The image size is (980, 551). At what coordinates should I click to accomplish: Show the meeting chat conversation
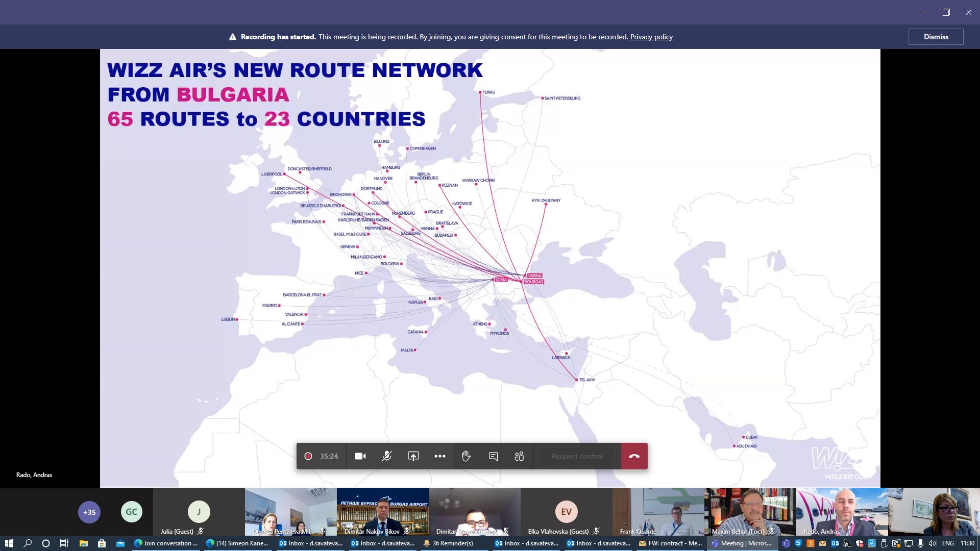coord(493,456)
